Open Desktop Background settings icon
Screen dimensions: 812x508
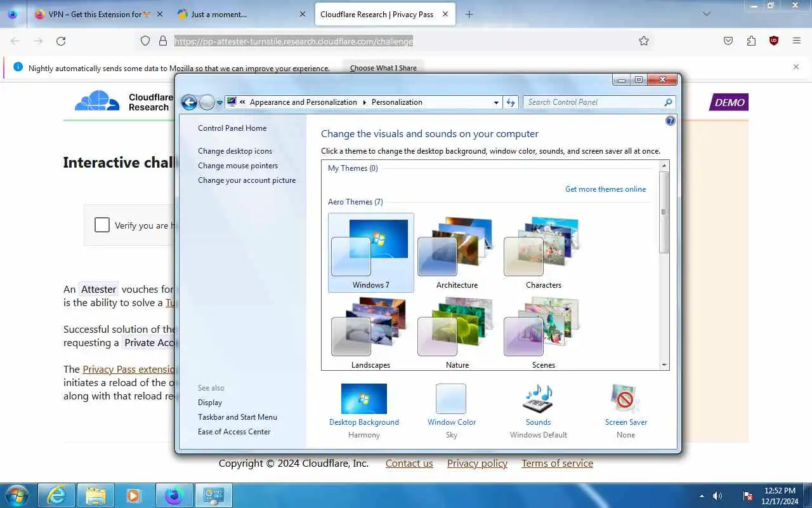[x=364, y=399]
